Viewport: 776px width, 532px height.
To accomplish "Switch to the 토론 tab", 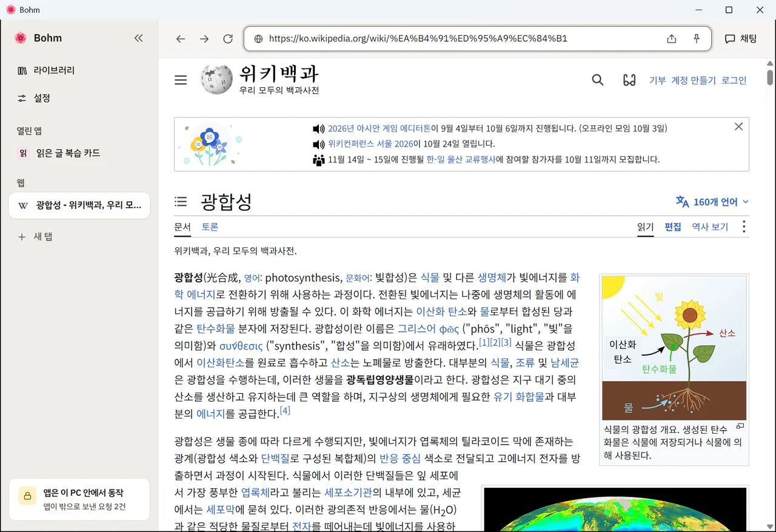I will pyautogui.click(x=210, y=227).
